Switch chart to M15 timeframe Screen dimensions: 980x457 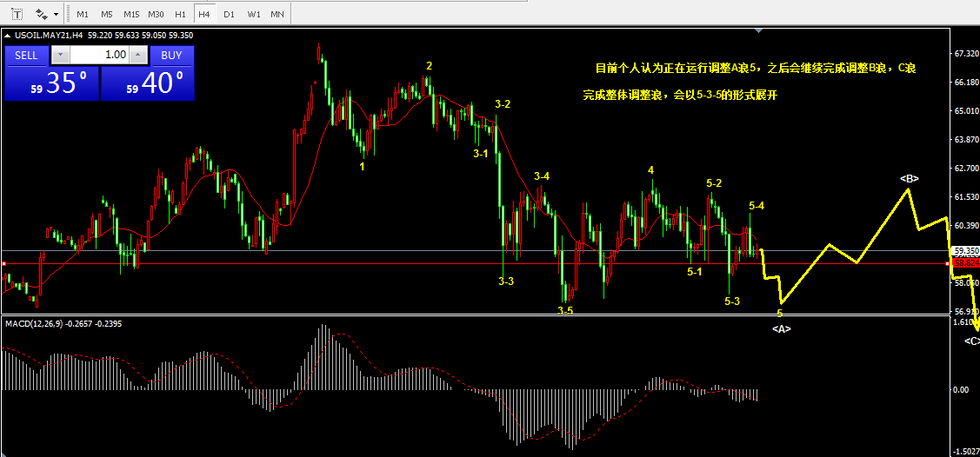[131, 14]
